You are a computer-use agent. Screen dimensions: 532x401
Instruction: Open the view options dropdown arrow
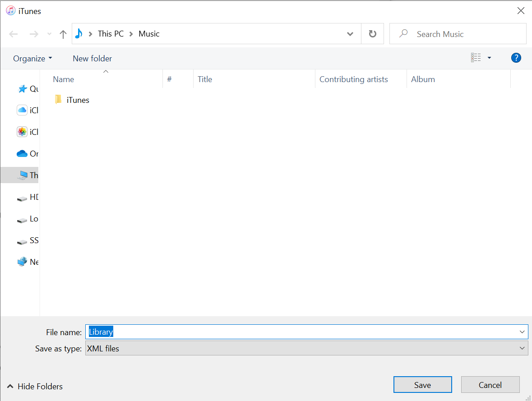489,58
